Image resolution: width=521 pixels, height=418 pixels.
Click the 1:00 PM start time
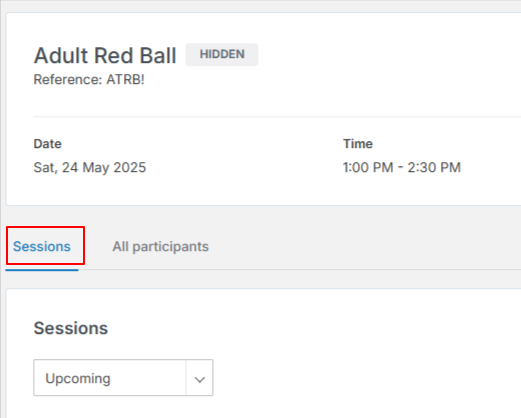coord(368,167)
